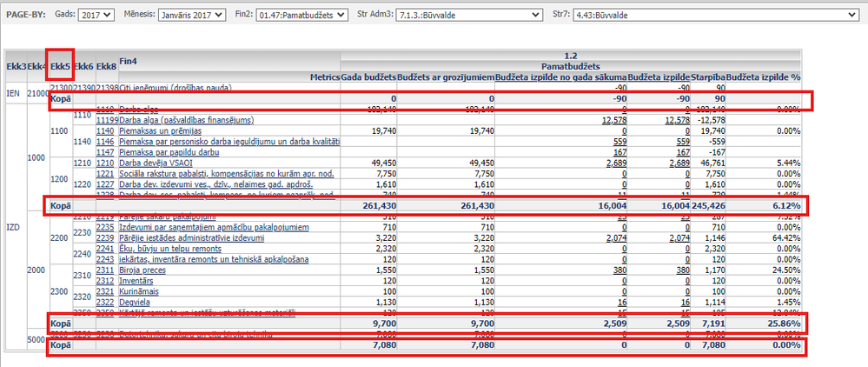Click code link 2311
The width and height of the screenshot is (868, 367).
pos(105,270)
